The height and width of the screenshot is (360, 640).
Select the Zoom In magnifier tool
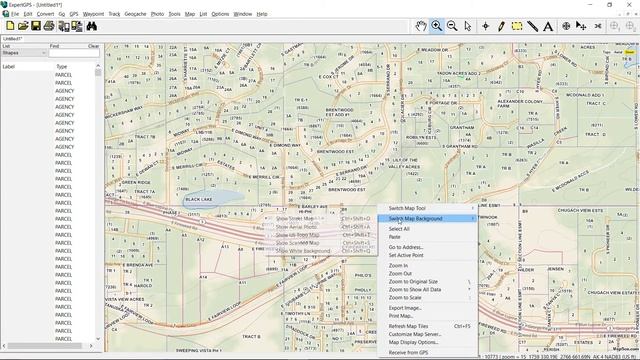coord(436,26)
